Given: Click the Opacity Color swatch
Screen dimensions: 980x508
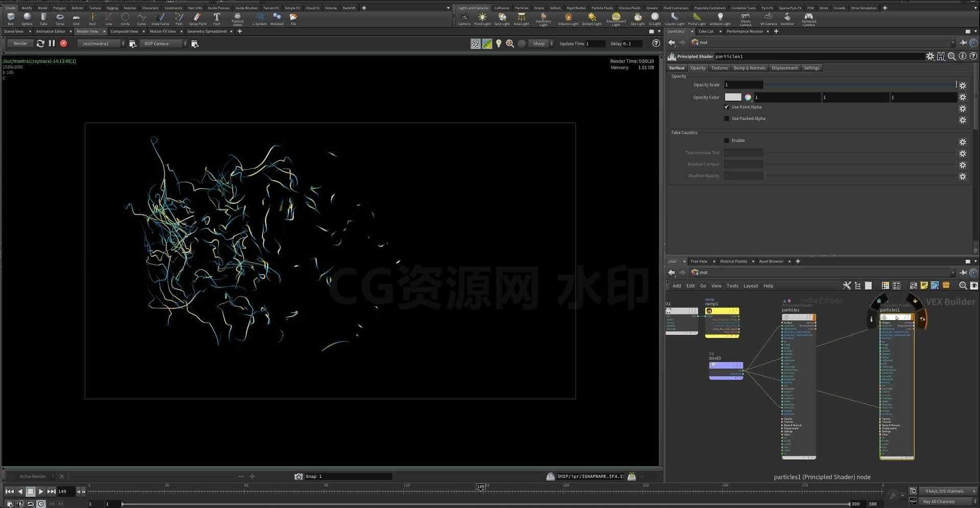Looking at the screenshot, I should coord(732,98).
